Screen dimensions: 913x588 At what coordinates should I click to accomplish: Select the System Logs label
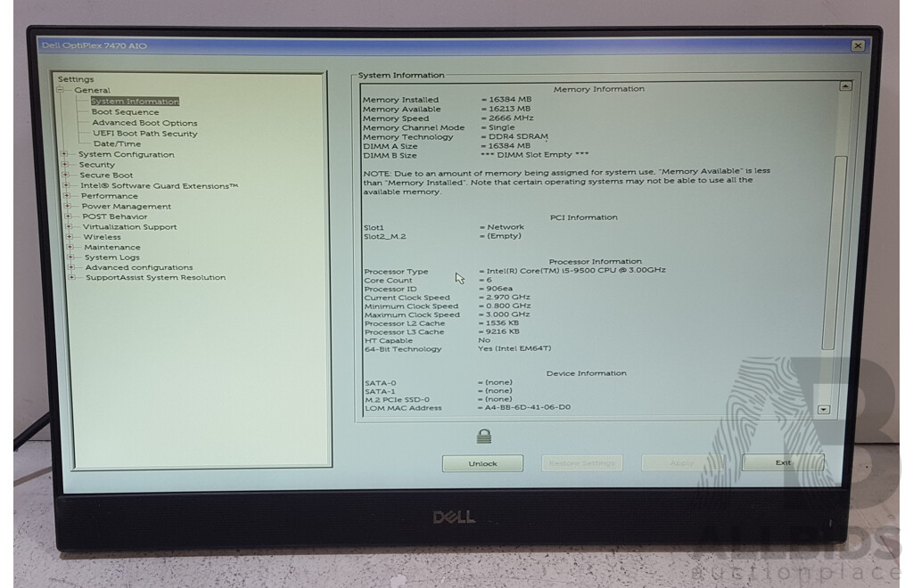point(112,257)
